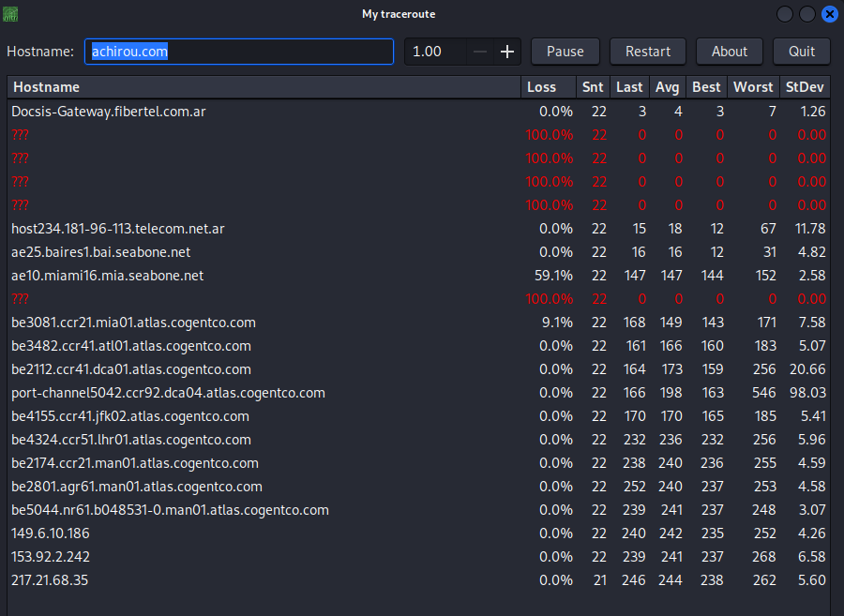
Task: Select row be4155.ccr41.jfk02.atlas.cogentco.com
Action: click(x=418, y=416)
